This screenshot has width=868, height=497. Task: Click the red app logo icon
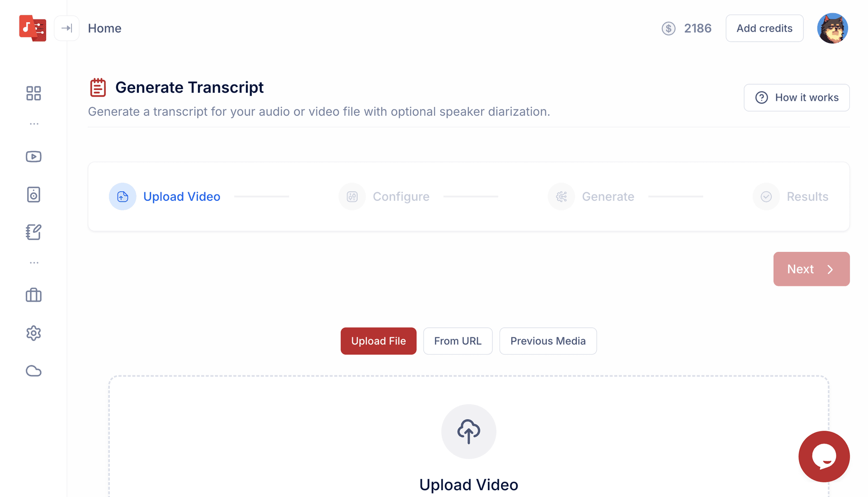33,28
